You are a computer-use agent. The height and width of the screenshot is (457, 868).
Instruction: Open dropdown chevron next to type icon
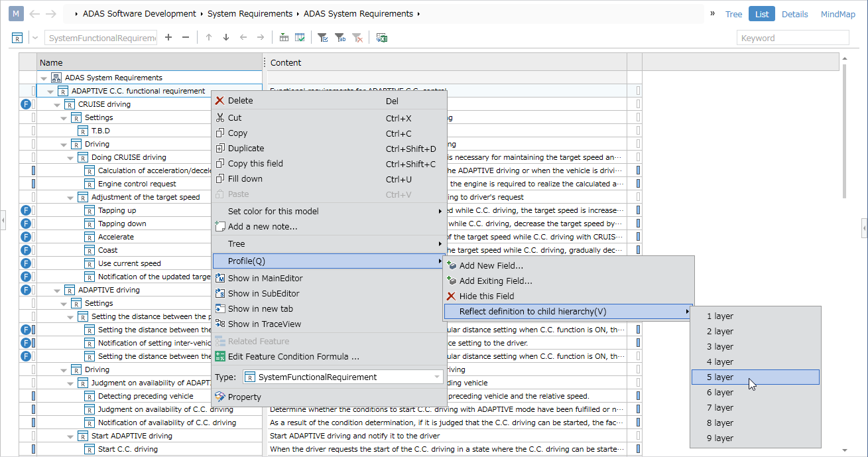35,38
